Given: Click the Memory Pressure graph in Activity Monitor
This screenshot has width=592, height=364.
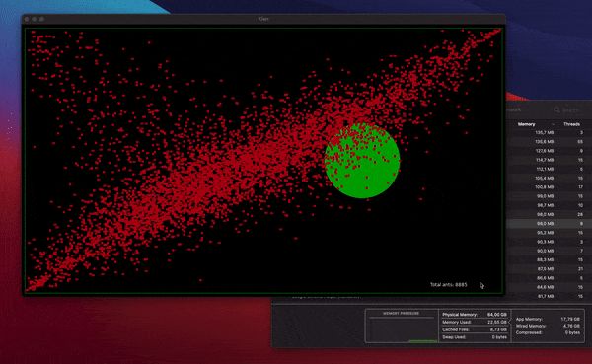Looking at the screenshot, I should [x=402, y=330].
